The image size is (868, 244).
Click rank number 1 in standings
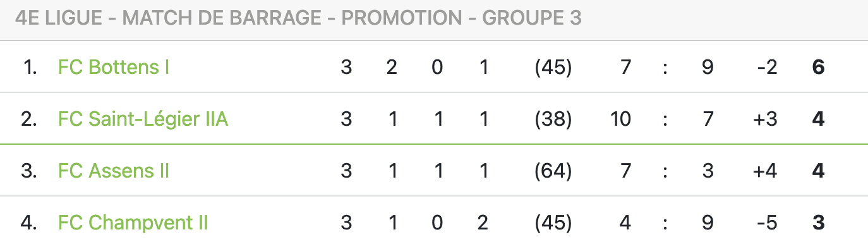30,67
